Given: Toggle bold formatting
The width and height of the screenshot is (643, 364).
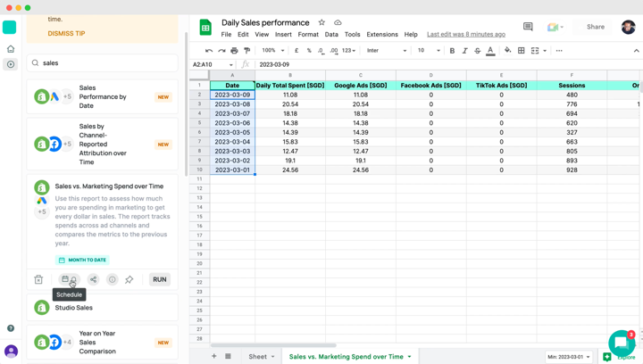Looking at the screenshot, I should (x=452, y=50).
